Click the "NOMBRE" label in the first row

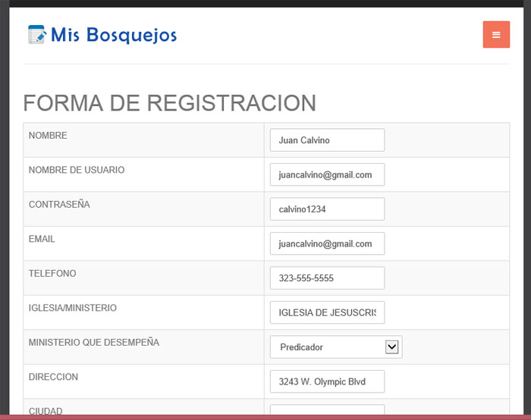(48, 136)
